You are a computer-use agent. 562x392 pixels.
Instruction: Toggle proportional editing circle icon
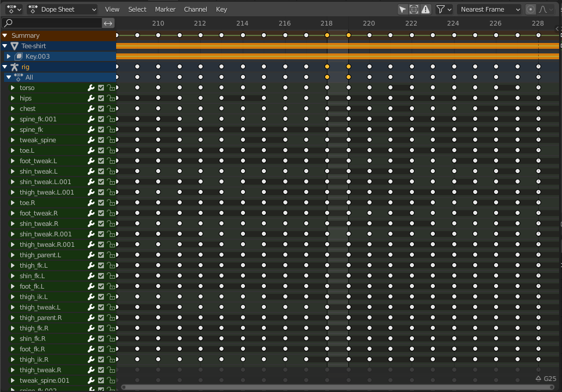click(530, 9)
